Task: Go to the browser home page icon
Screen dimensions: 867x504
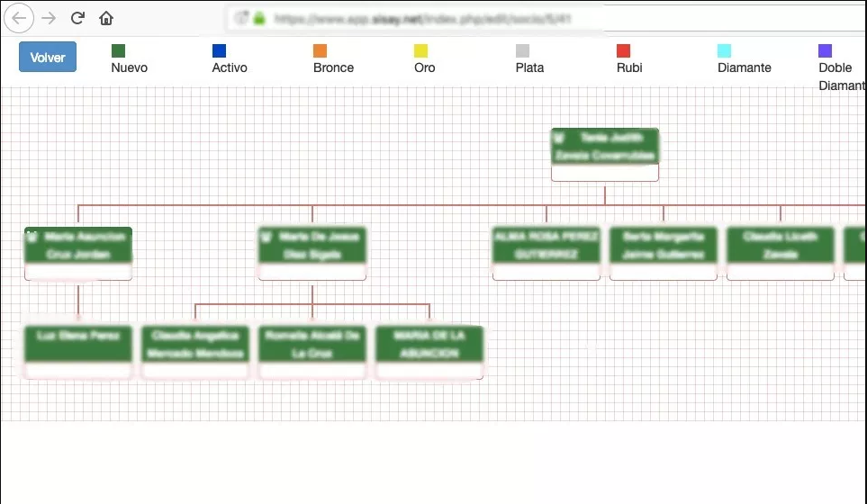Action: [x=106, y=18]
